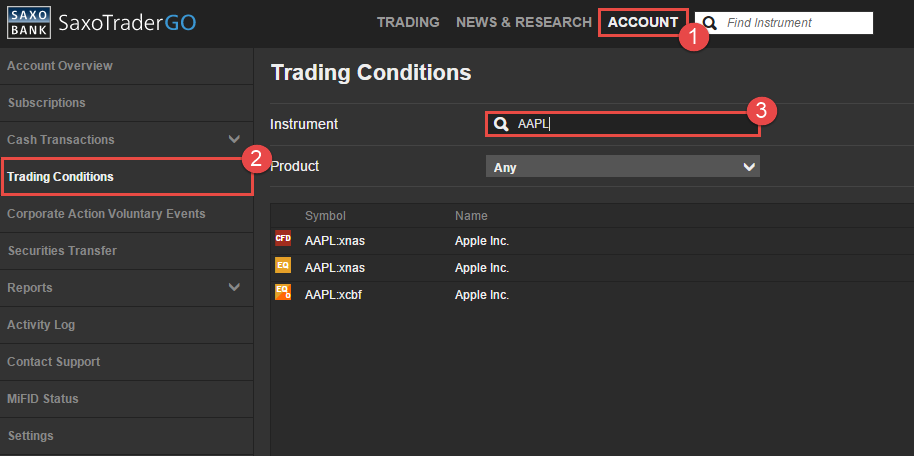This screenshot has height=456, width=914.
Task: Select Cash Transactions menu item
Action: click(126, 140)
